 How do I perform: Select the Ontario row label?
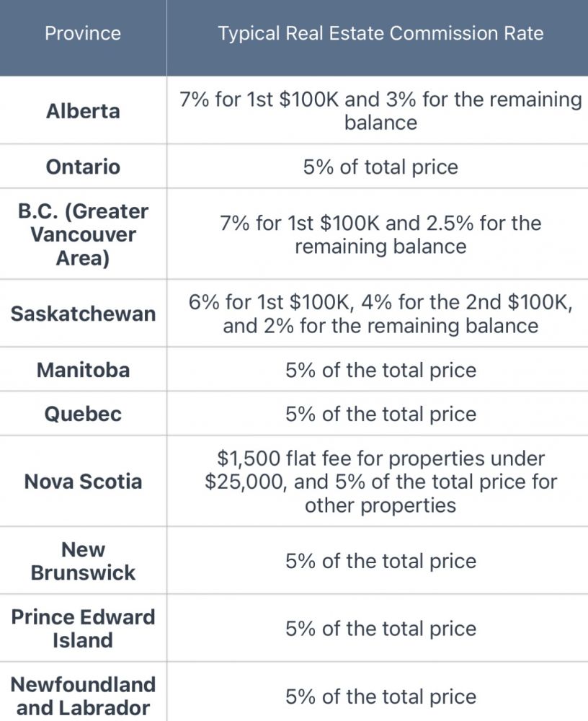[83, 167]
